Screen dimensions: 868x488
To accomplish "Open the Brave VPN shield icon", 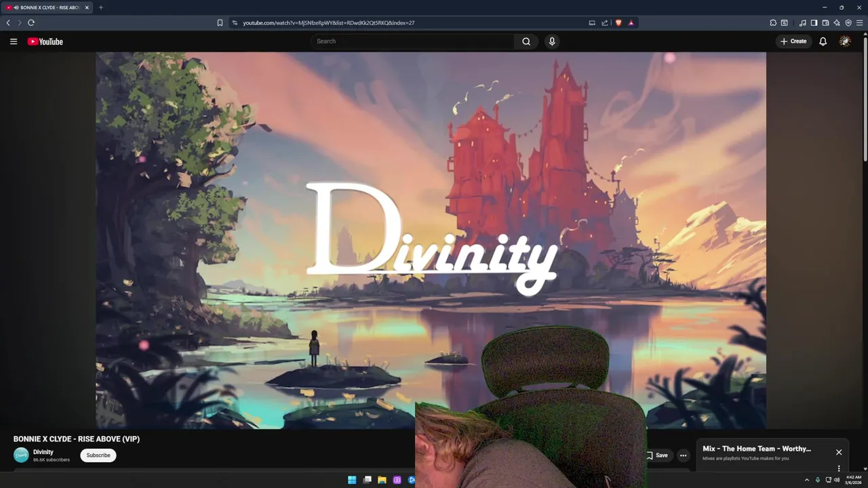I will coord(848,22).
